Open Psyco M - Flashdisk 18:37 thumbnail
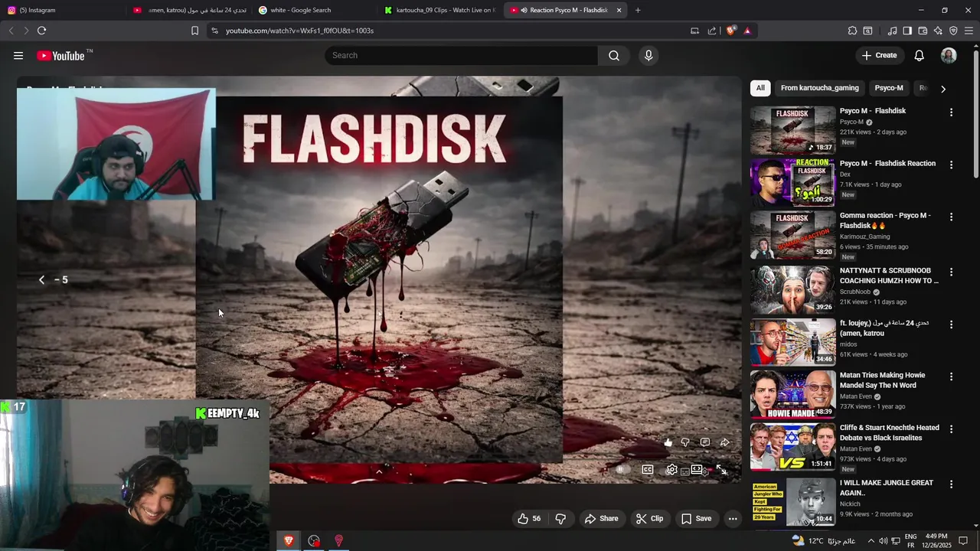 (792, 130)
